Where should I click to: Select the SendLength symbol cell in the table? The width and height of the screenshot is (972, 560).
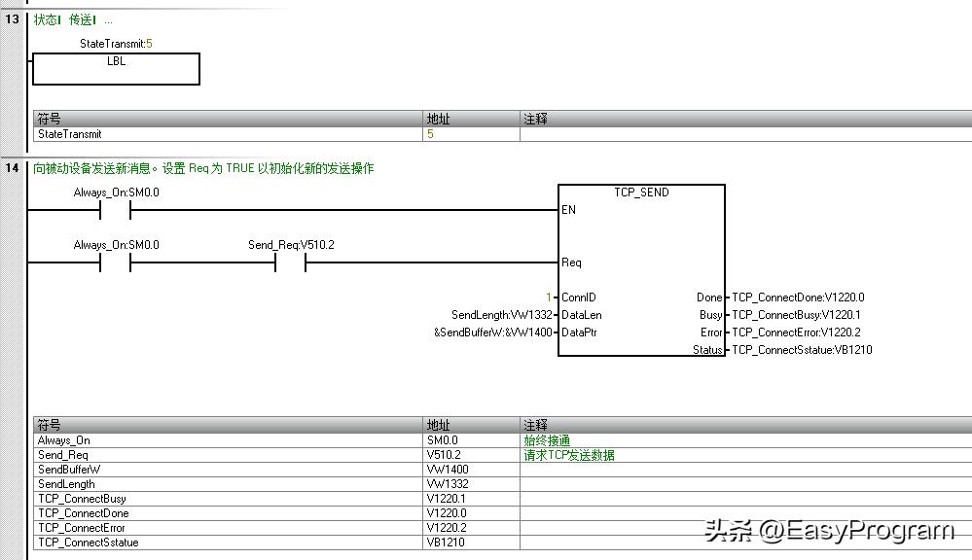(228, 484)
